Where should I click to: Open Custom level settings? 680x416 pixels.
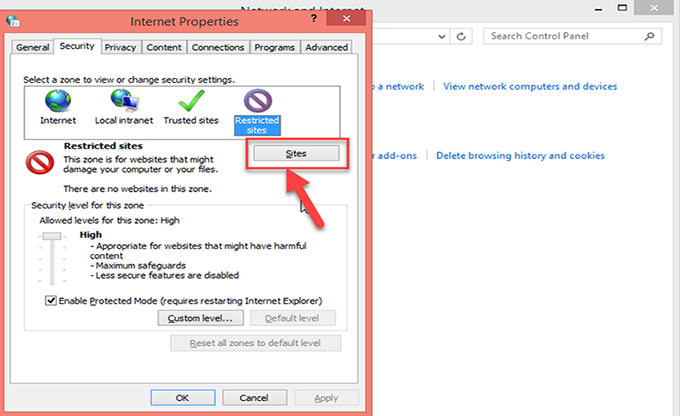tap(200, 318)
